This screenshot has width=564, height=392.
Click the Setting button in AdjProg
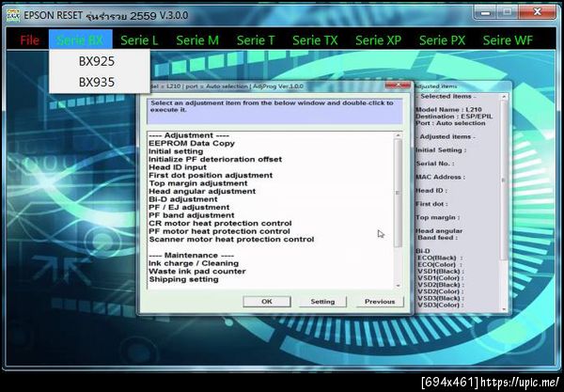point(322,302)
